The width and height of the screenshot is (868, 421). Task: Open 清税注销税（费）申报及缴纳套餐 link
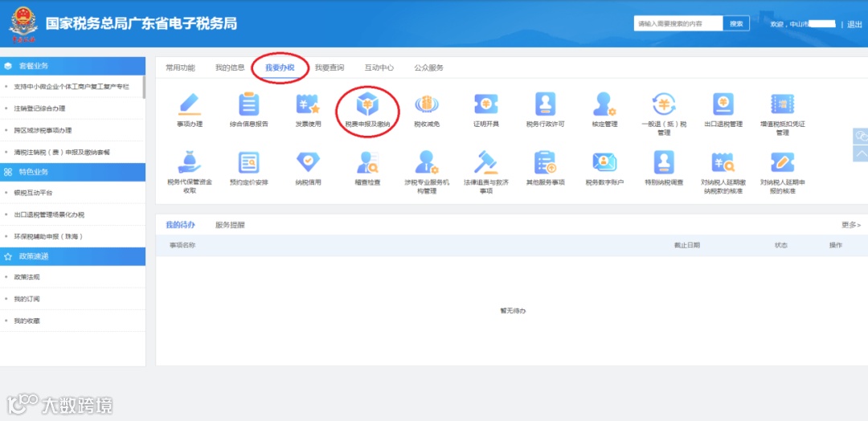pos(62,152)
